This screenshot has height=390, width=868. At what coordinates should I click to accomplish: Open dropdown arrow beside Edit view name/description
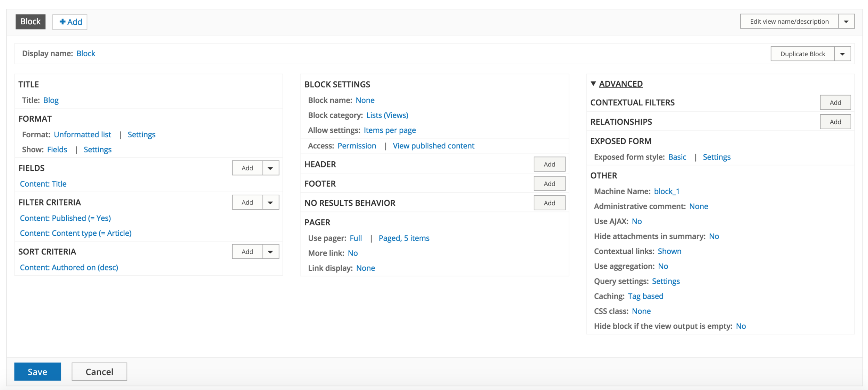(846, 22)
